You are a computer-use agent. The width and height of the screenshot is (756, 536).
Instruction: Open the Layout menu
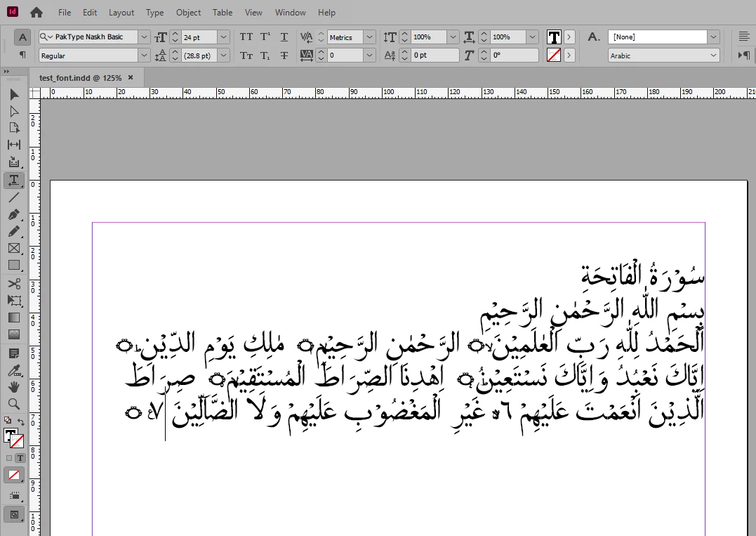point(121,13)
